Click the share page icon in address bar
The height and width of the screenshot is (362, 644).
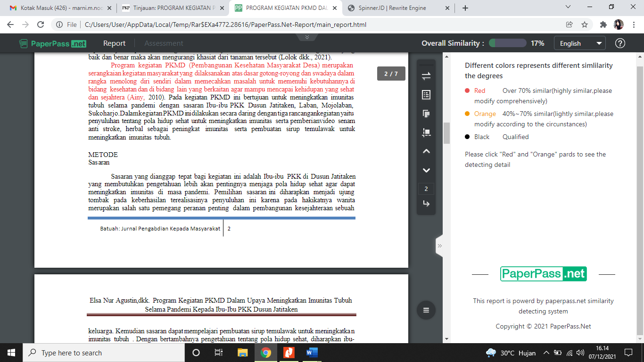click(570, 25)
